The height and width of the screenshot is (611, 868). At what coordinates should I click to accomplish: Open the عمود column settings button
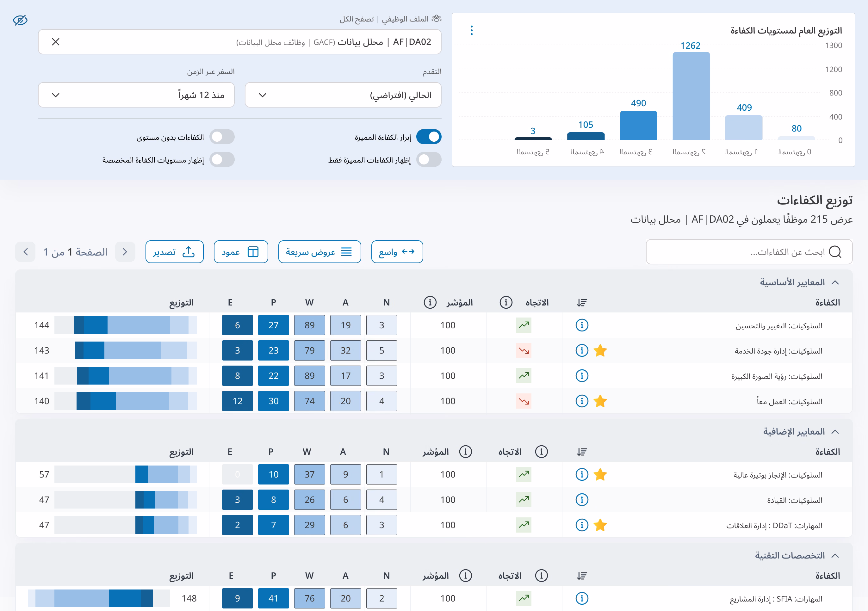tap(241, 252)
